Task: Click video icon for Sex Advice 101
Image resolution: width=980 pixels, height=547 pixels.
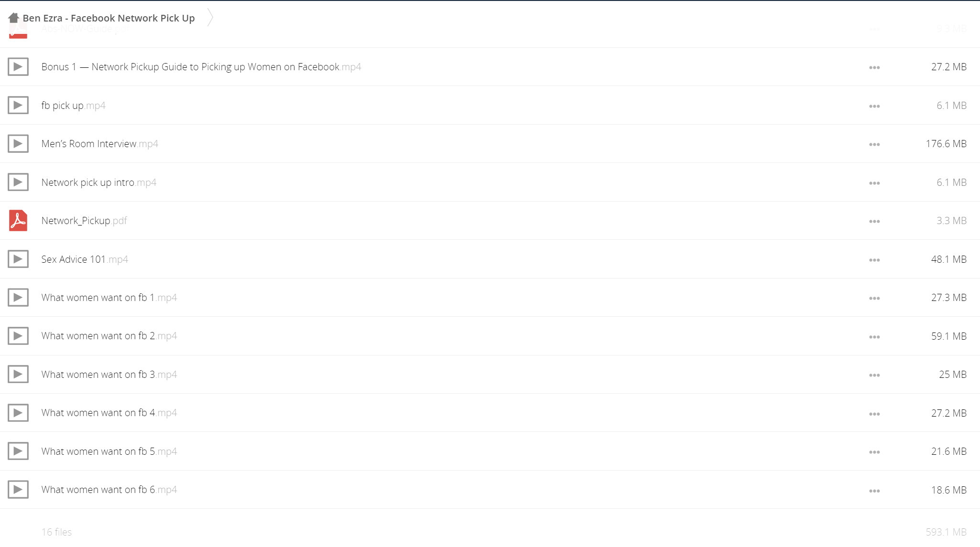Action: pyautogui.click(x=18, y=259)
